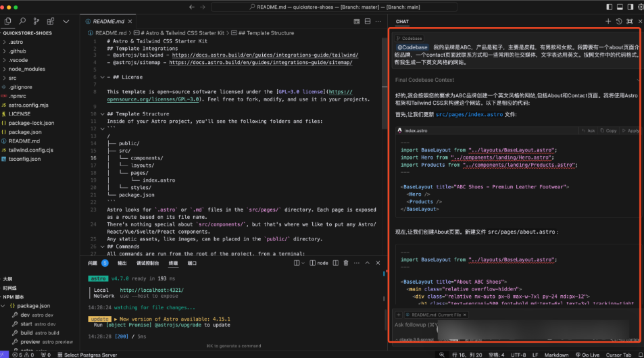This screenshot has height=358, width=644.
Task: Open the Extensions view icon
Action: pos(51,21)
